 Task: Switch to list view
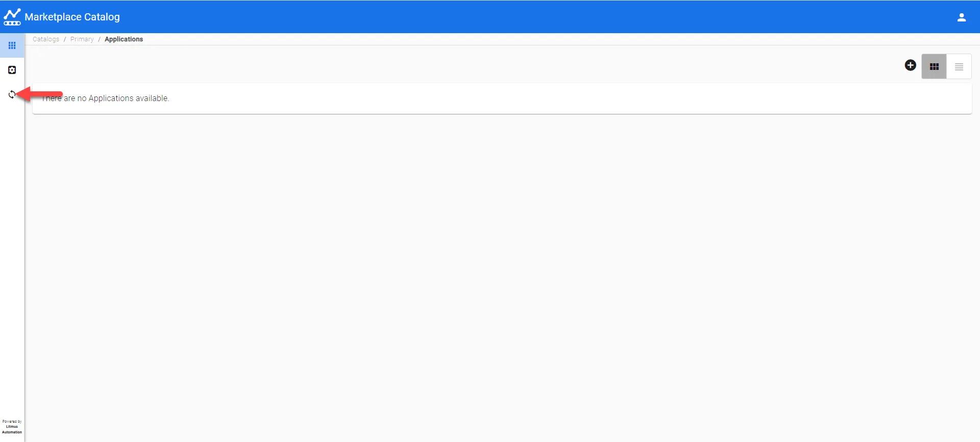coord(959,66)
